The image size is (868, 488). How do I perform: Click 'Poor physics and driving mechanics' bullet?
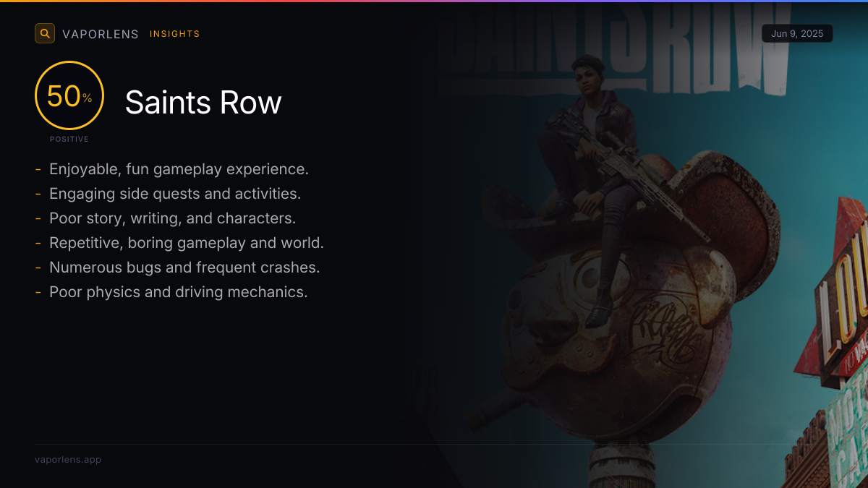[x=179, y=292]
